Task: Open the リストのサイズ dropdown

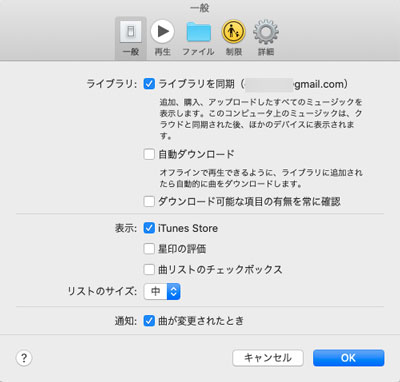Action: (162, 291)
